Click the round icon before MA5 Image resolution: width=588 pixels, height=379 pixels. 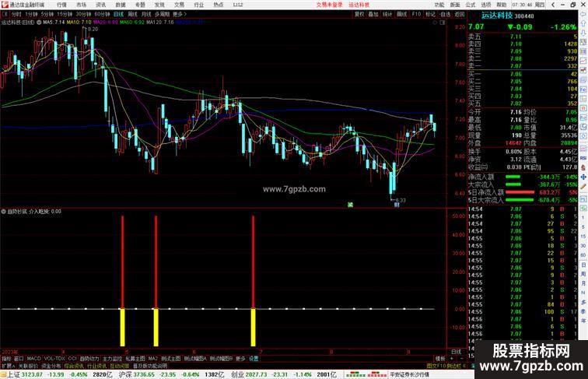[39, 22]
